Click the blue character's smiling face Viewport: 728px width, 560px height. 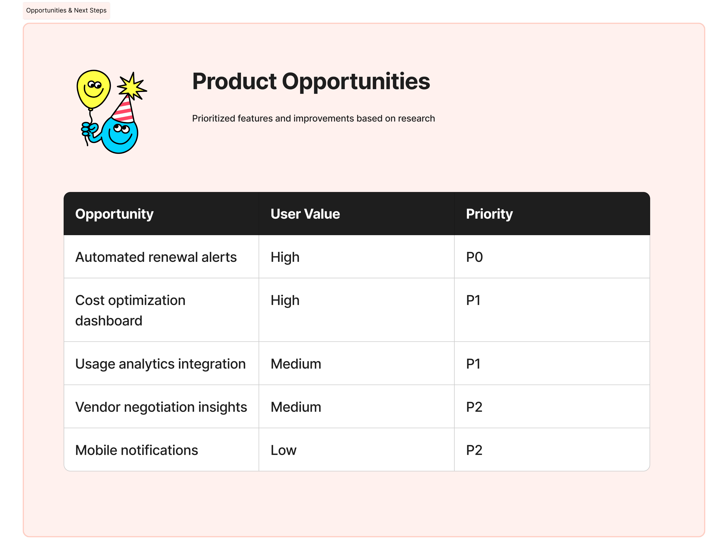(x=120, y=135)
